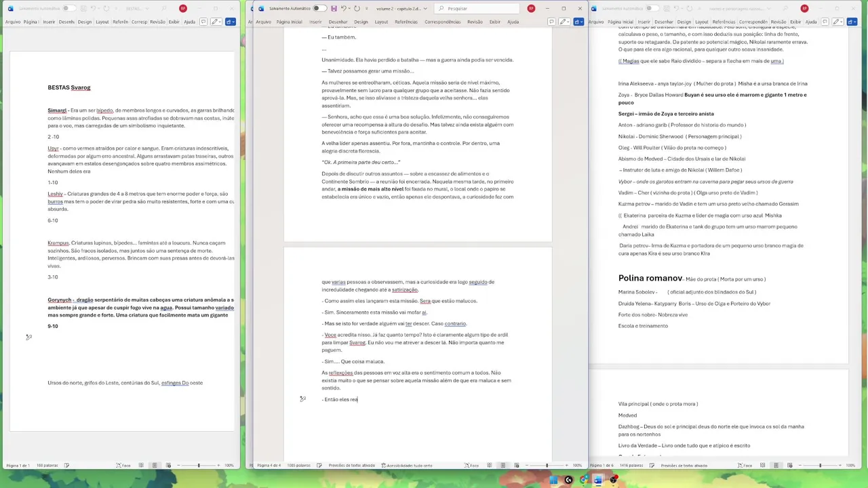This screenshot has width=868, height=488.
Task: Open the Layout tab in the right window
Action: point(702,22)
